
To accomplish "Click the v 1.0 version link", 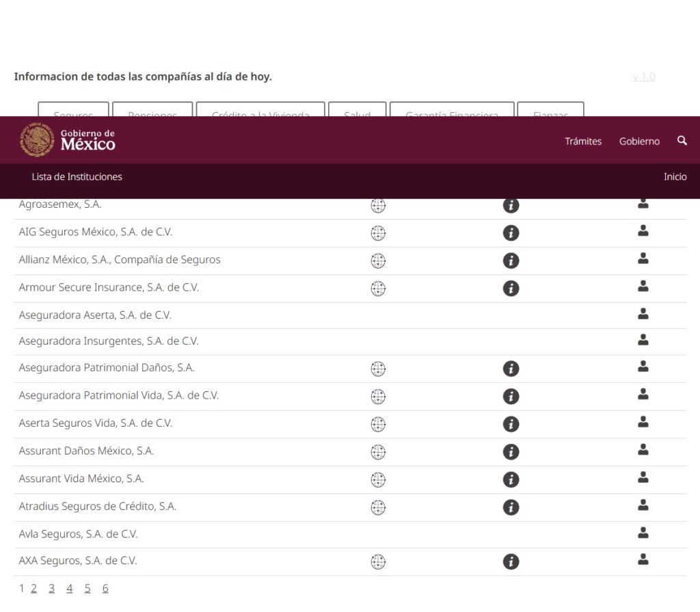I will click(643, 77).
